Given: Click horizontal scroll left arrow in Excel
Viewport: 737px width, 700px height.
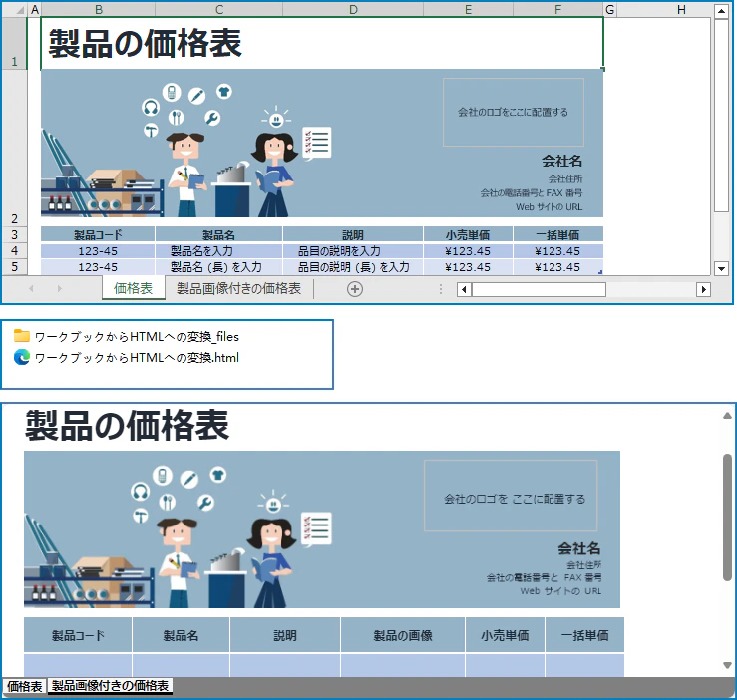Looking at the screenshot, I should click(464, 289).
